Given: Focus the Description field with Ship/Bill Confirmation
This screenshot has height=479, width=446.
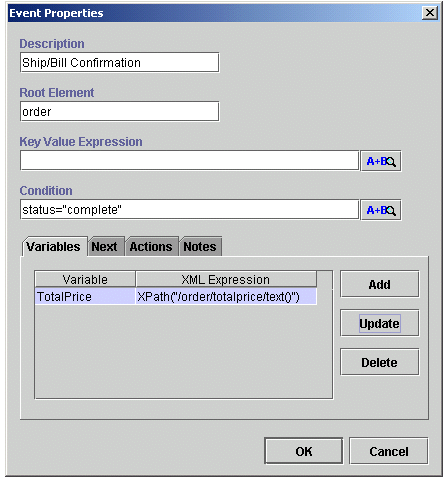Looking at the screenshot, I should [120, 62].
